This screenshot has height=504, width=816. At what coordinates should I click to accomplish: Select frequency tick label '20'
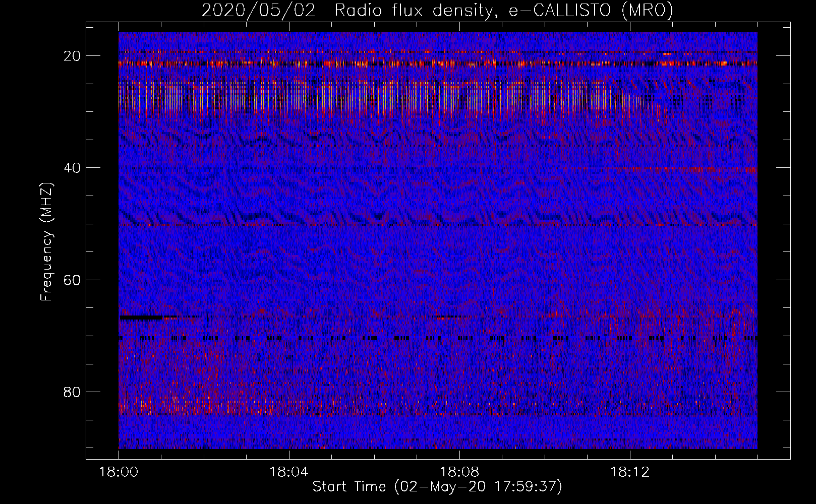pyautogui.click(x=73, y=56)
